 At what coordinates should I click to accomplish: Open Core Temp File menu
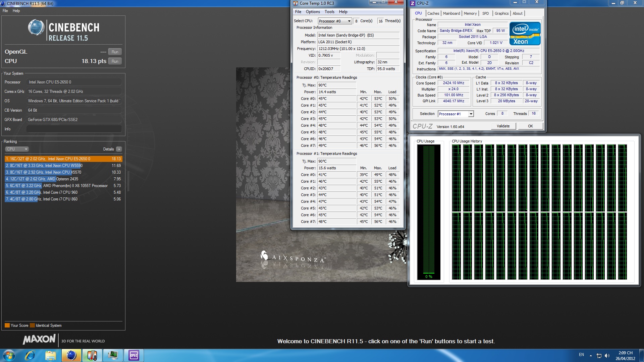pos(298,12)
